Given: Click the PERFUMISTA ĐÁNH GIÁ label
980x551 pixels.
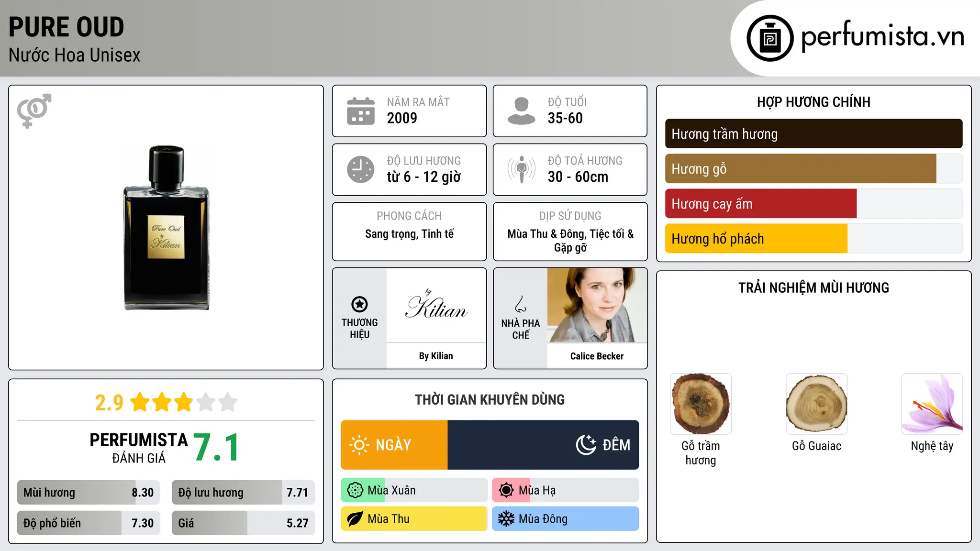Looking at the screenshot, I should pos(139,448).
